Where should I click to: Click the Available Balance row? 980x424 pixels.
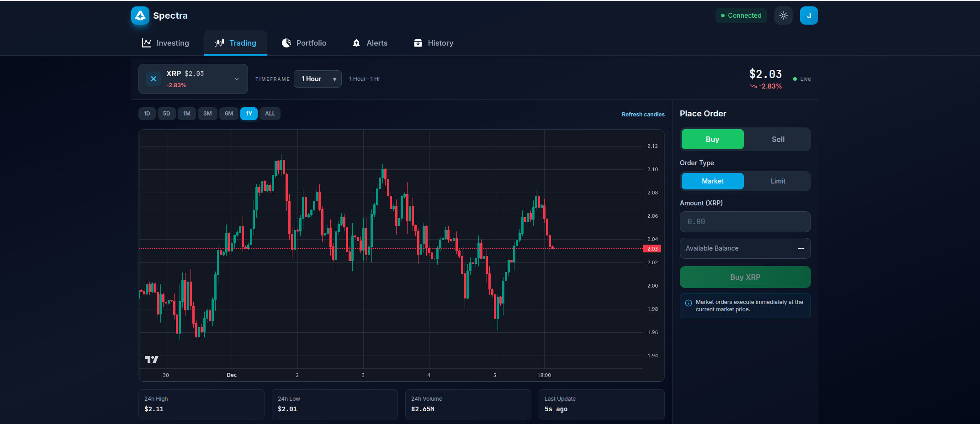tap(745, 248)
